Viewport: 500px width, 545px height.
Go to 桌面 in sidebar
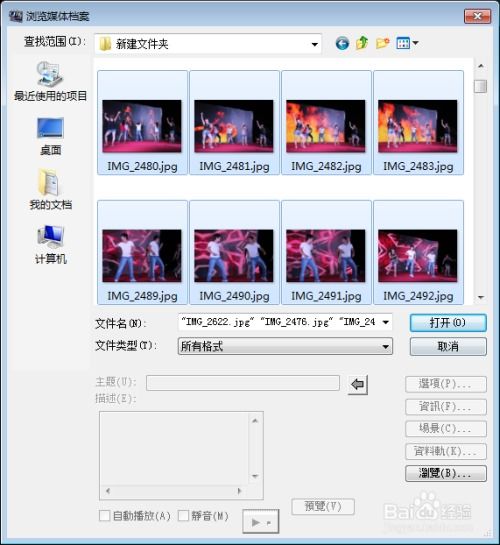click(50, 137)
